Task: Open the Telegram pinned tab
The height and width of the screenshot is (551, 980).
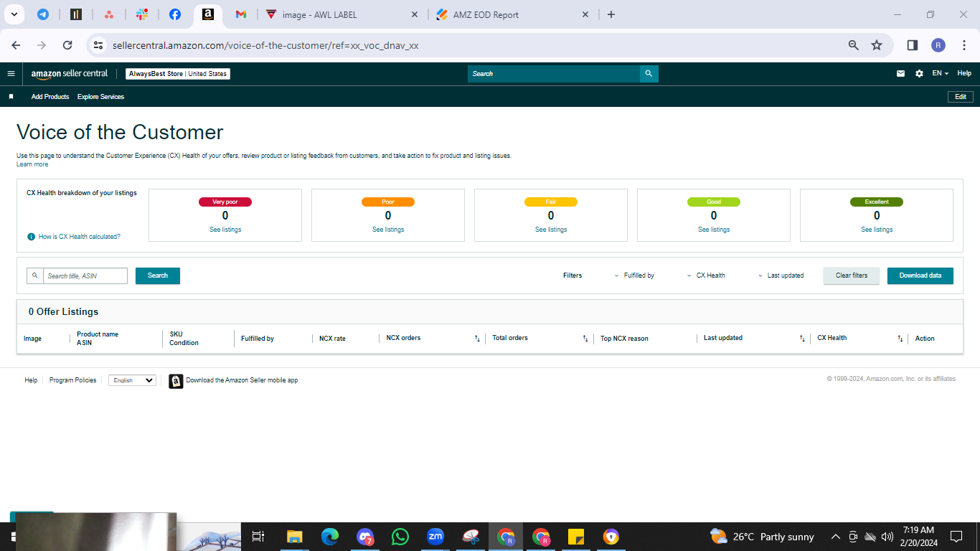Action: [x=43, y=14]
